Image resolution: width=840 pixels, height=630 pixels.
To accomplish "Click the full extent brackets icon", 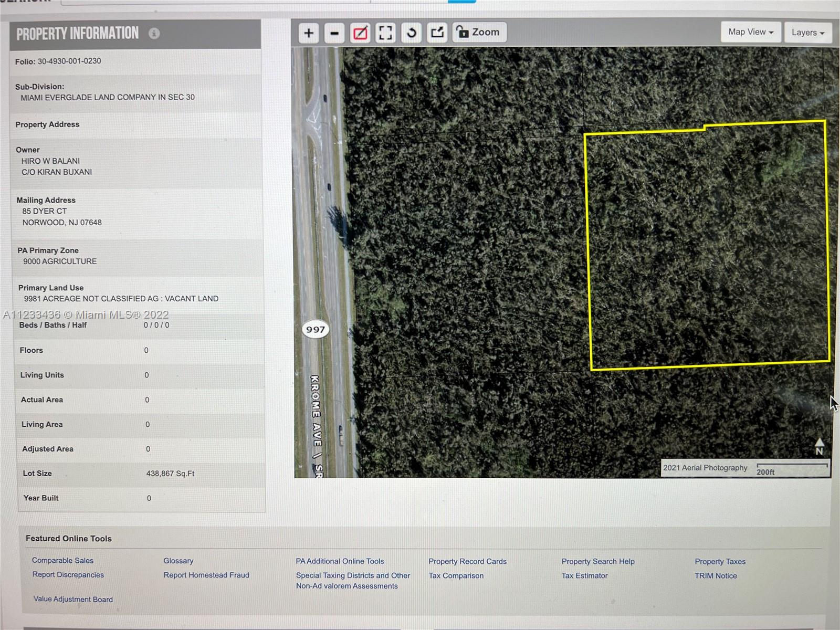I will coord(386,33).
